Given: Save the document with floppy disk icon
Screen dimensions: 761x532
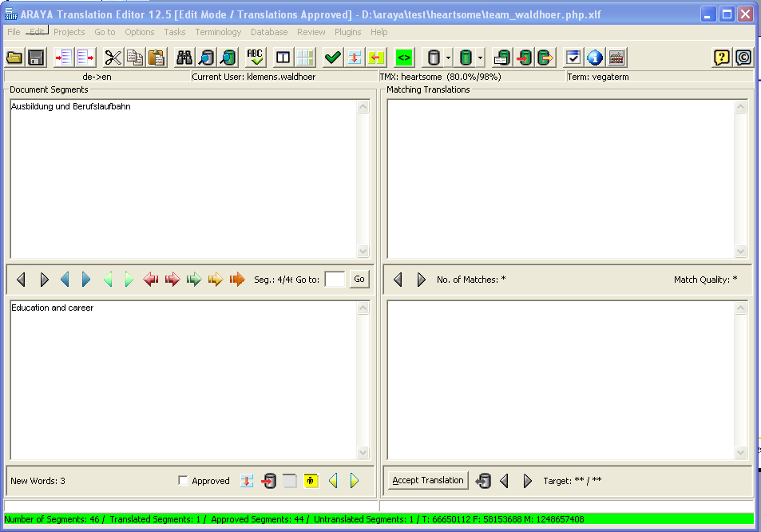Looking at the screenshot, I should click(x=36, y=58).
